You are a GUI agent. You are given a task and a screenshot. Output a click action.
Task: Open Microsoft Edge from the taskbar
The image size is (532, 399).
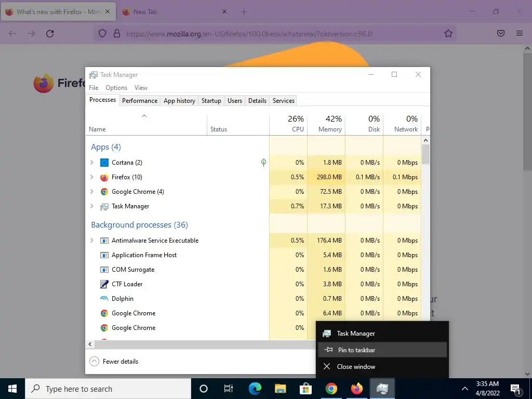pyautogui.click(x=255, y=389)
